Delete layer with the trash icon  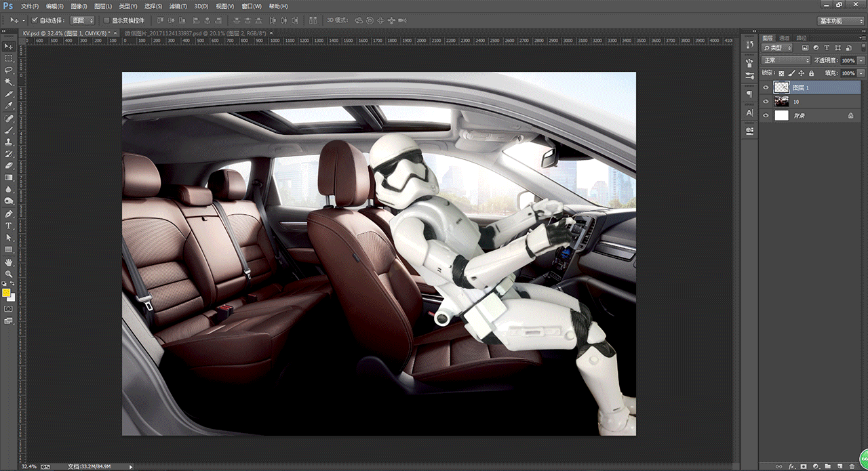click(852, 466)
